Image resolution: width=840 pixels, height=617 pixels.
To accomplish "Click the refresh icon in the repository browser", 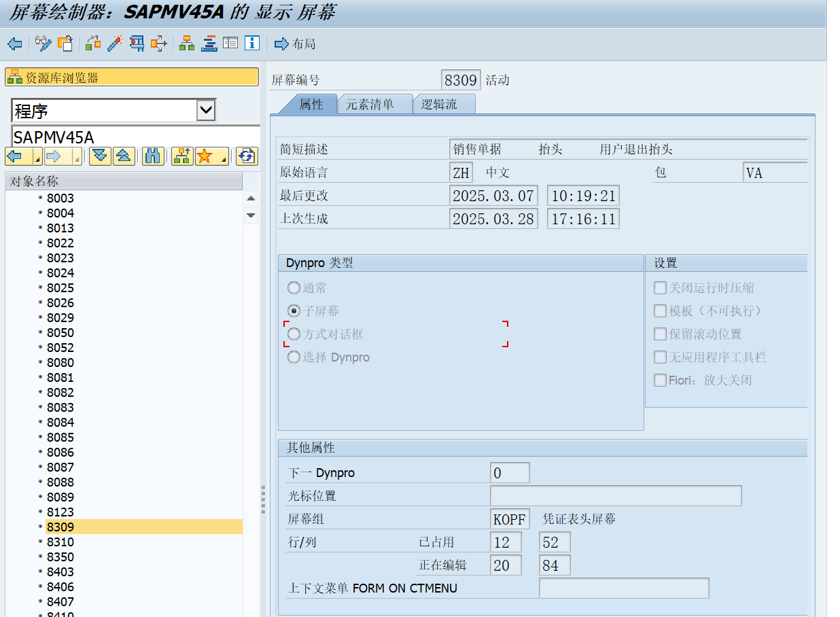I will click(x=246, y=156).
